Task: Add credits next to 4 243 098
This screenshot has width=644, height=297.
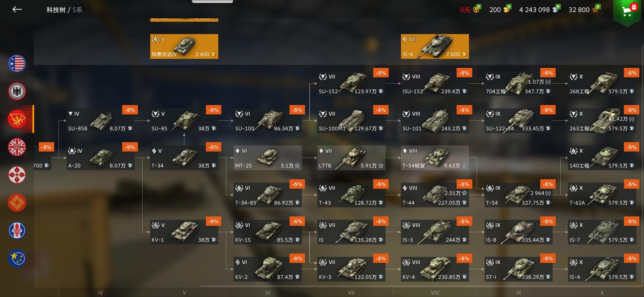Action: pyautogui.click(x=558, y=7)
